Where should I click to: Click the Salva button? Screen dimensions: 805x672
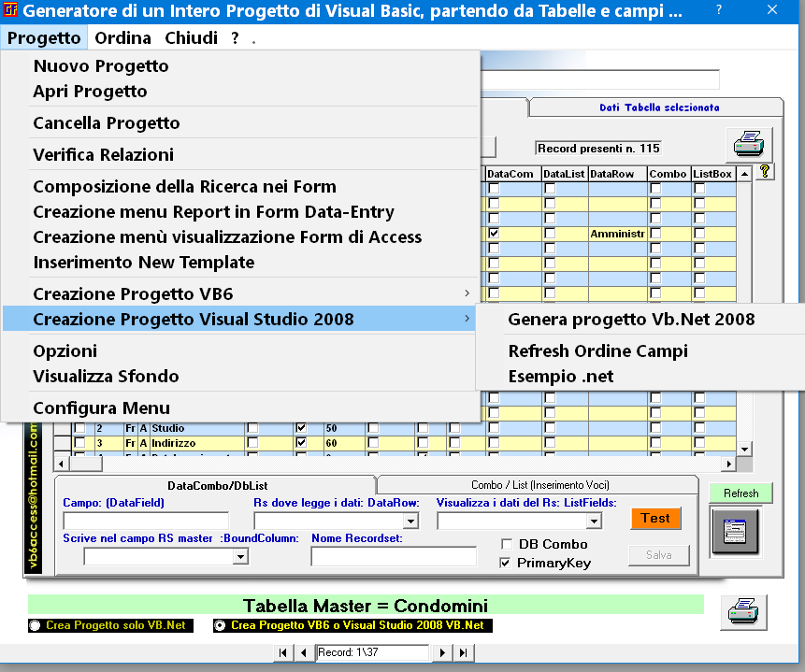click(659, 555)
